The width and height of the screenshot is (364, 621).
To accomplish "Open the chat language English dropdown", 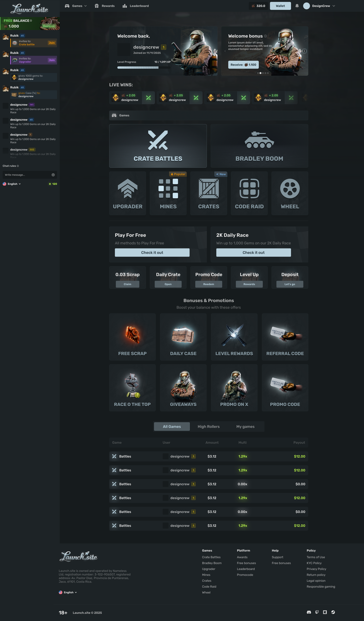I will [x=12, y=184].
